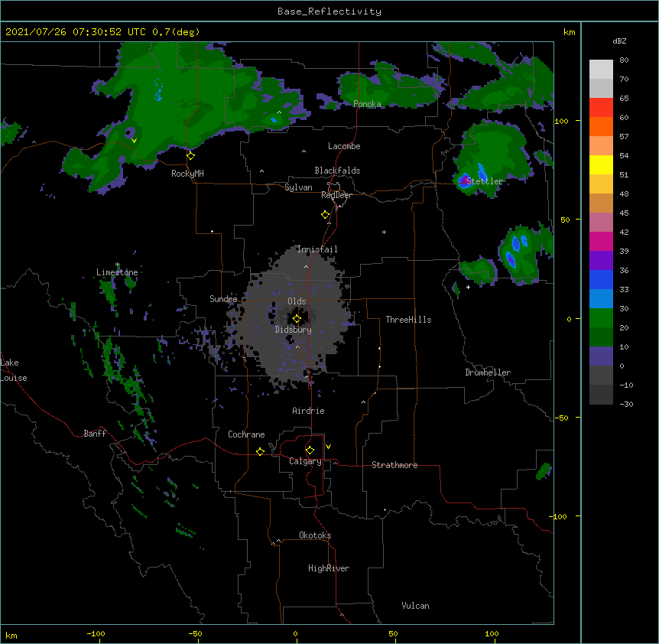Pick the bright green 30-20 dBZ swatch
The width and height of the screenshot is (659, 644).
point(601,318)
